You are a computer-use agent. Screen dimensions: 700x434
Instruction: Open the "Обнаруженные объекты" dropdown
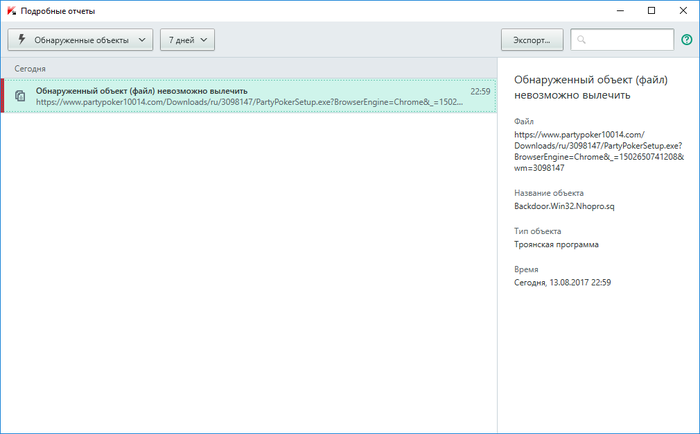[x=80, y=40]
